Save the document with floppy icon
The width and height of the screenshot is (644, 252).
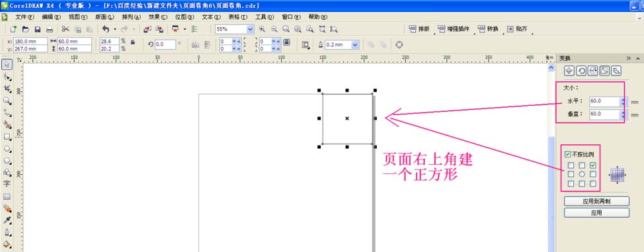pos(38,29)
